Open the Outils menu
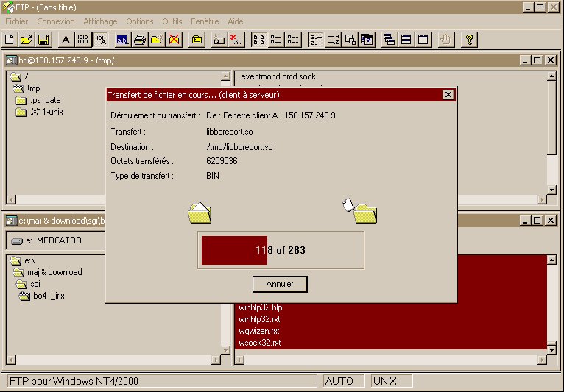The width and height of the screenshot is (564, 392). [x=172, y=21]
